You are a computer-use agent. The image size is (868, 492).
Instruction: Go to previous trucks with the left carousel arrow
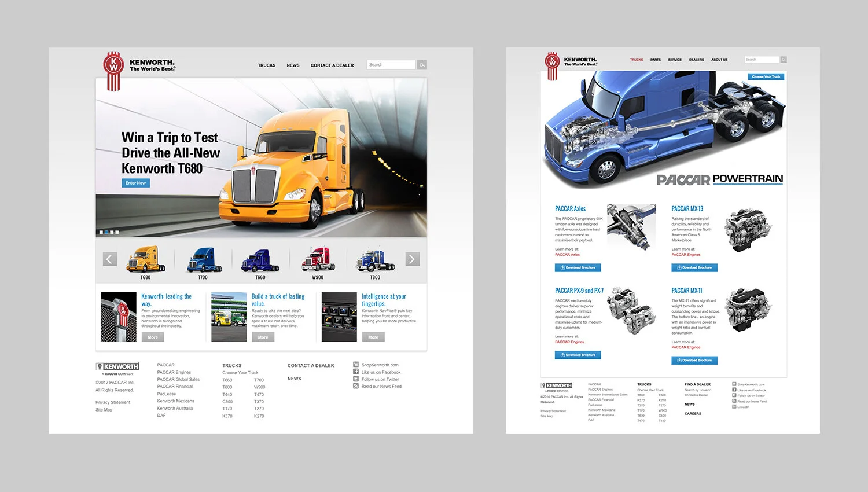(x=110, y=259)
